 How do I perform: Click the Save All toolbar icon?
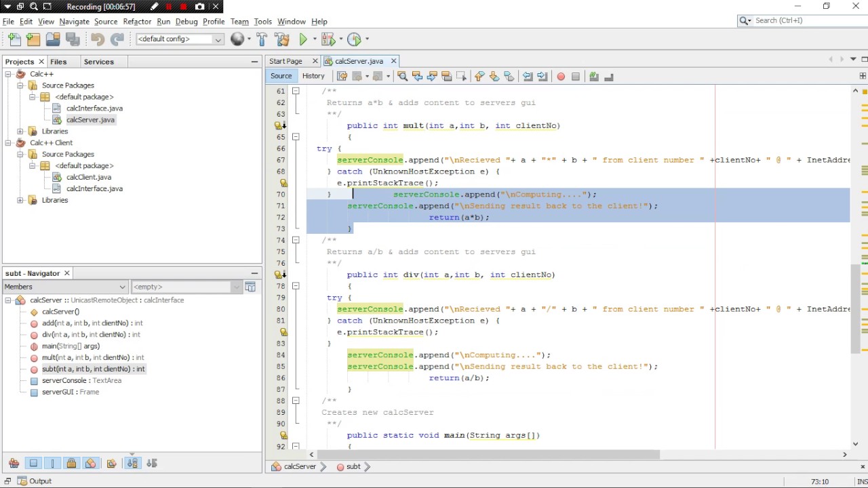[x=72, y=39]
